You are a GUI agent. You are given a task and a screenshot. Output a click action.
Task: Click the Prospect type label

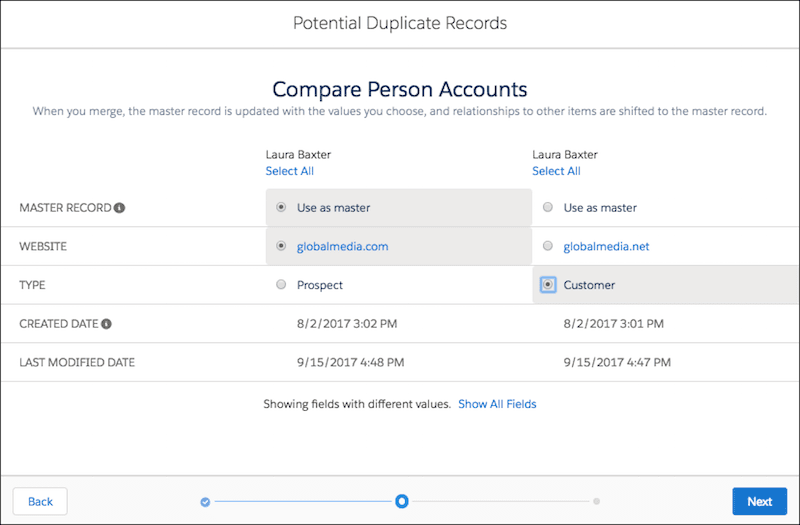(320, 285)
